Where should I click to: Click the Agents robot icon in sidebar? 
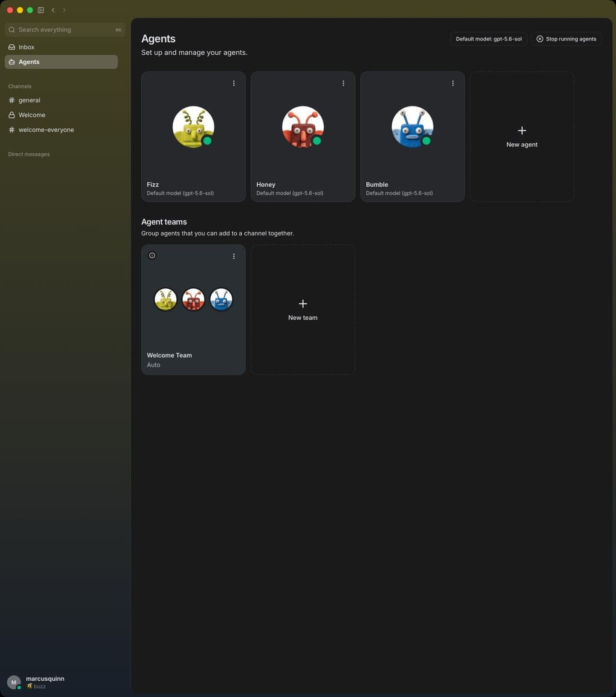click(11, 62)
